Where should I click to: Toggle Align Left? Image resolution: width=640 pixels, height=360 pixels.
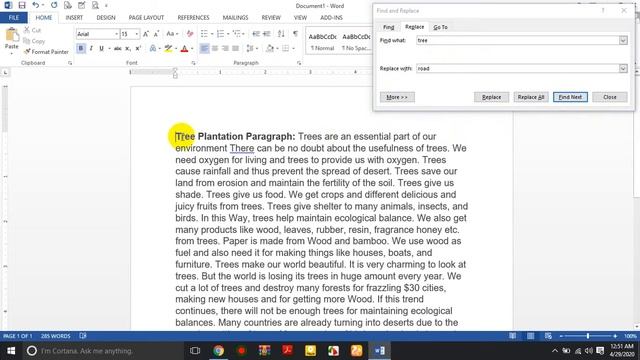coord(204,49)
